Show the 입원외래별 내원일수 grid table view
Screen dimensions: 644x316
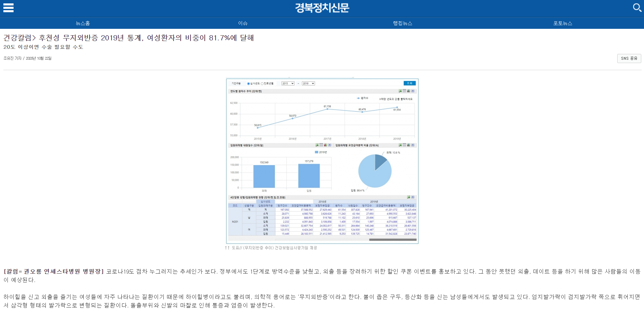[321, 145]
